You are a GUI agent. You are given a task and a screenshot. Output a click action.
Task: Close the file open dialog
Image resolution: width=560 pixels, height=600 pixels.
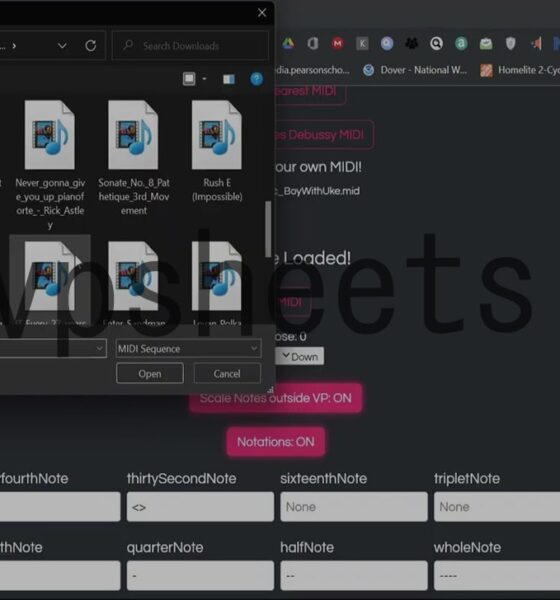coord(262,13)
